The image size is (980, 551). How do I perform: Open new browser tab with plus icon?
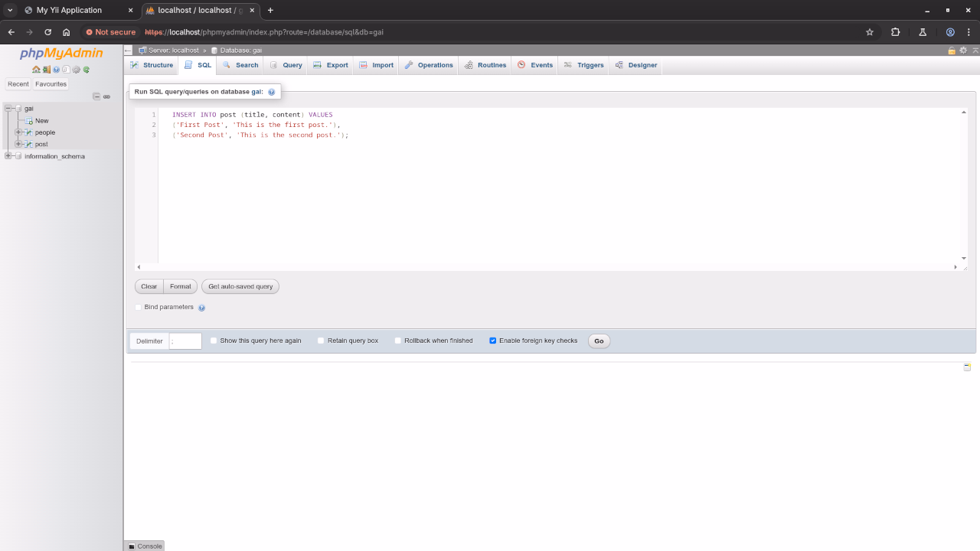point(270,10)
